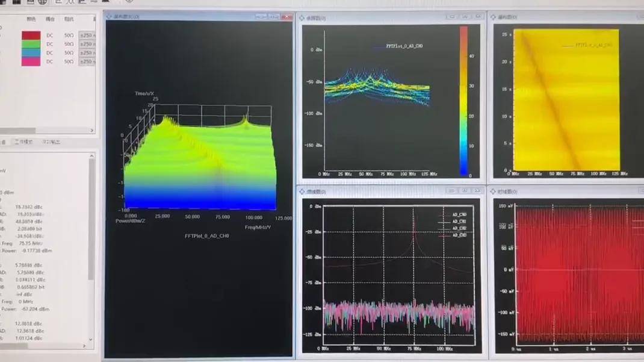Click the persistence plot window title icon
The width and height of the screenshot is (644, 362).
coord(302,18)
